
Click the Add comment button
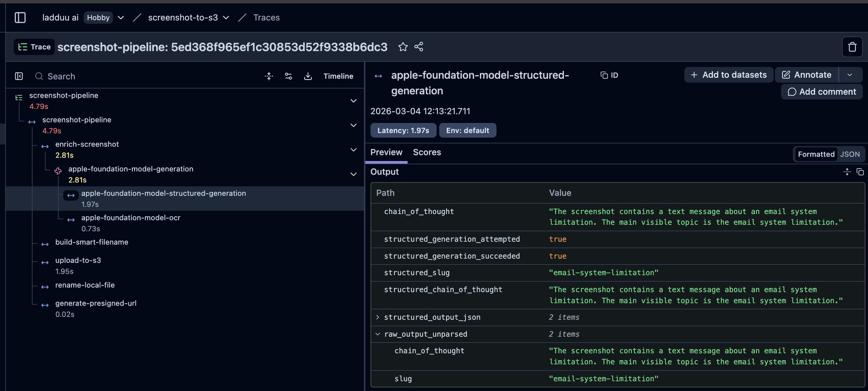tap(821, 92)
